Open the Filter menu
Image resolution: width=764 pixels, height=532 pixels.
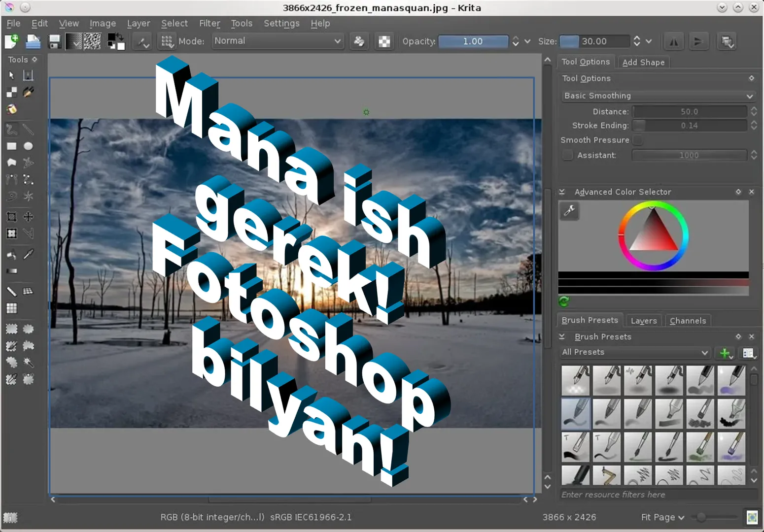(209, 23)
